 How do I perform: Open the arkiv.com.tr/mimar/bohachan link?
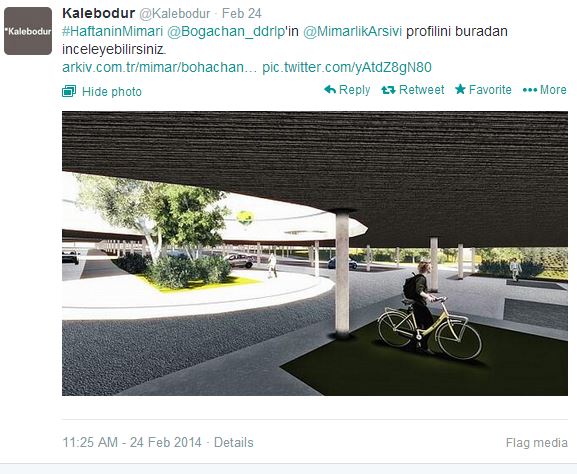(x=159, y=67)
